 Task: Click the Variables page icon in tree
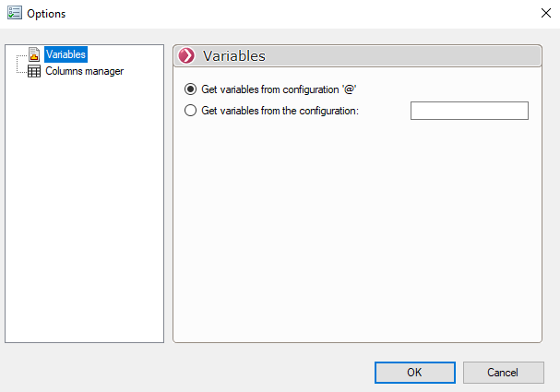34,55
